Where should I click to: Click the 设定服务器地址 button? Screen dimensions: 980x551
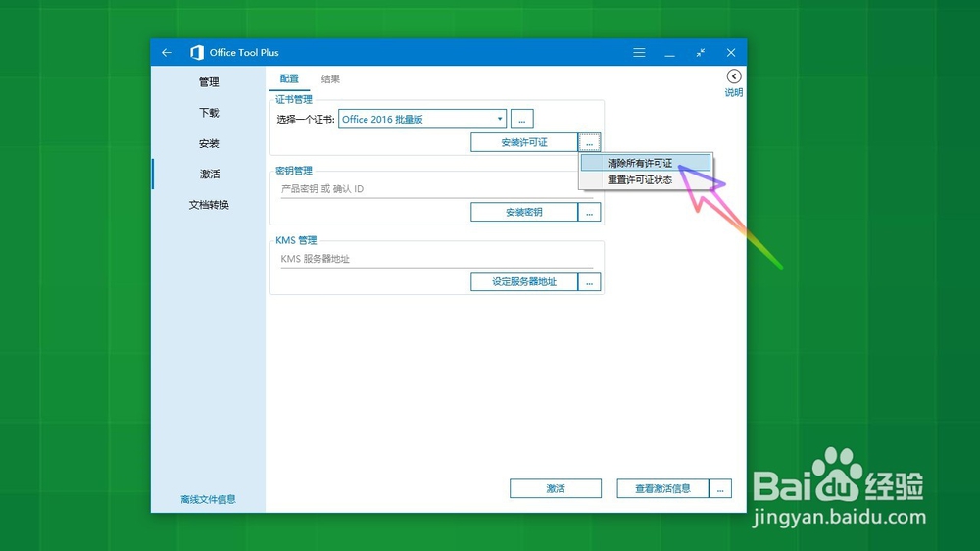[524, 282]
